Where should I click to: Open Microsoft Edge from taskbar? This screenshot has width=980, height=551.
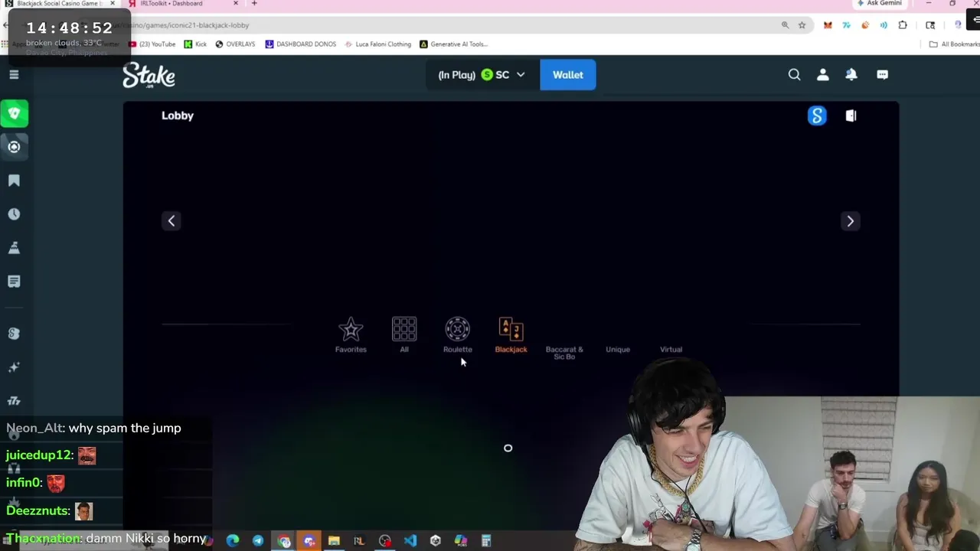coord(233,541)
